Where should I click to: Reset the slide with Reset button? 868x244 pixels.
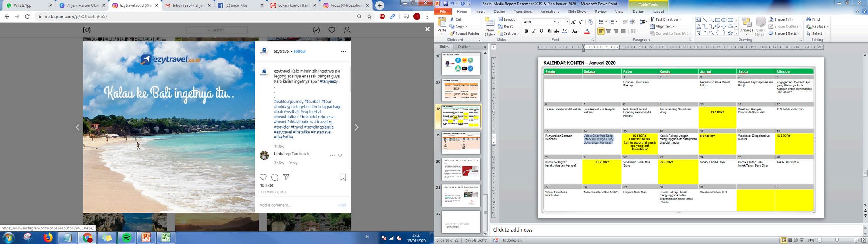(505, 26)
